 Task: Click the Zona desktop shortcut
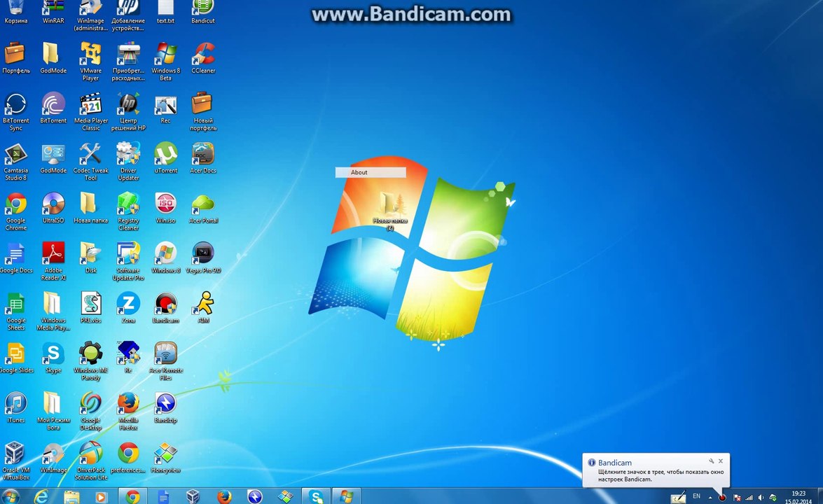pos(128,307)
